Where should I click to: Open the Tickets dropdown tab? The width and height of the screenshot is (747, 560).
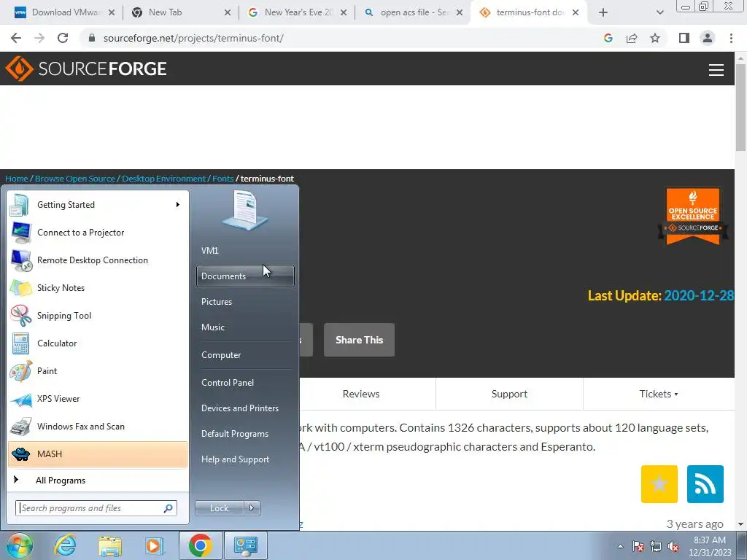[659, 394]
